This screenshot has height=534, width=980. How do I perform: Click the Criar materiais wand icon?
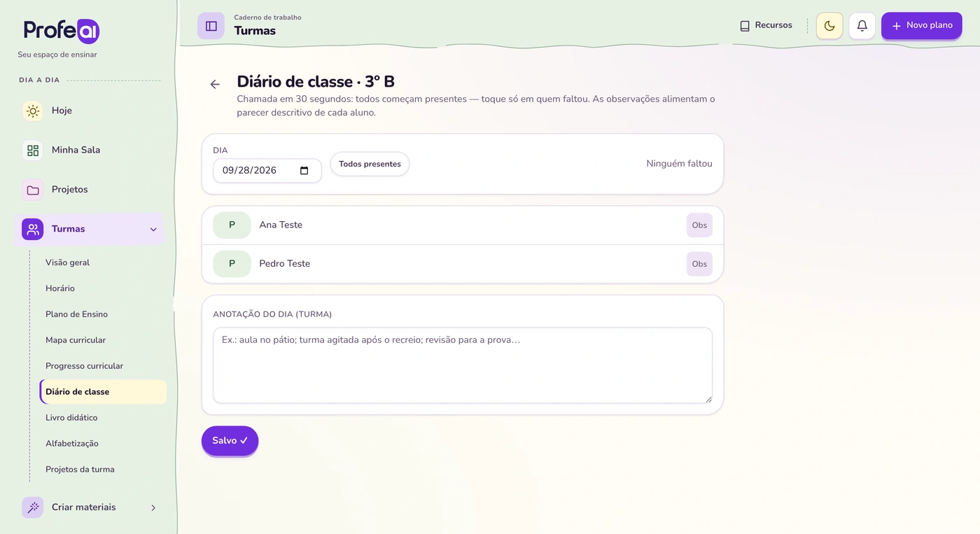point(33,507)
